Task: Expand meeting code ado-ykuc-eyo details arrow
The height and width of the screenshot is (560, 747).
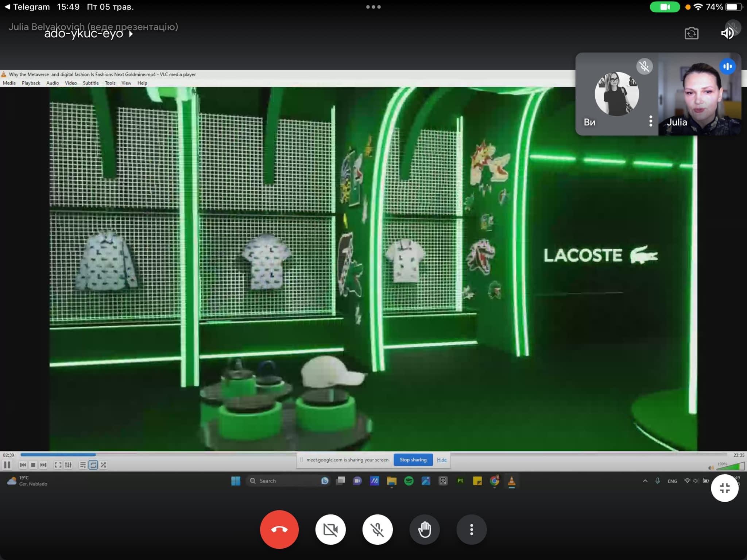Action: tap(131, 34)
